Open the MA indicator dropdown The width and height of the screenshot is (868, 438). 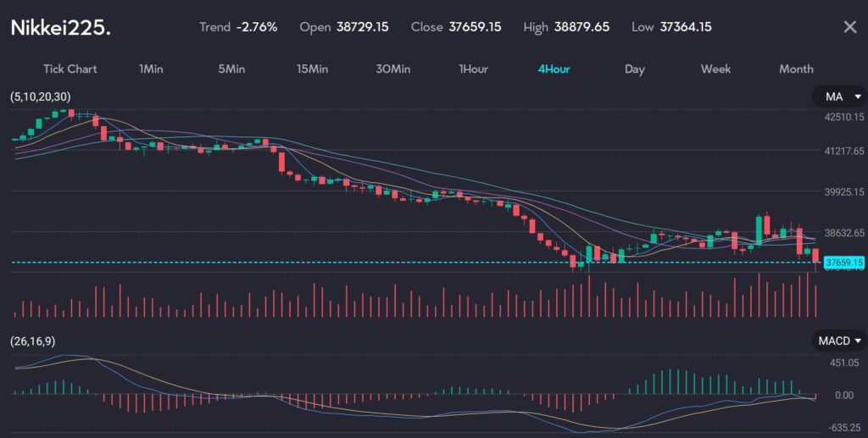click(x=837, y=97)
